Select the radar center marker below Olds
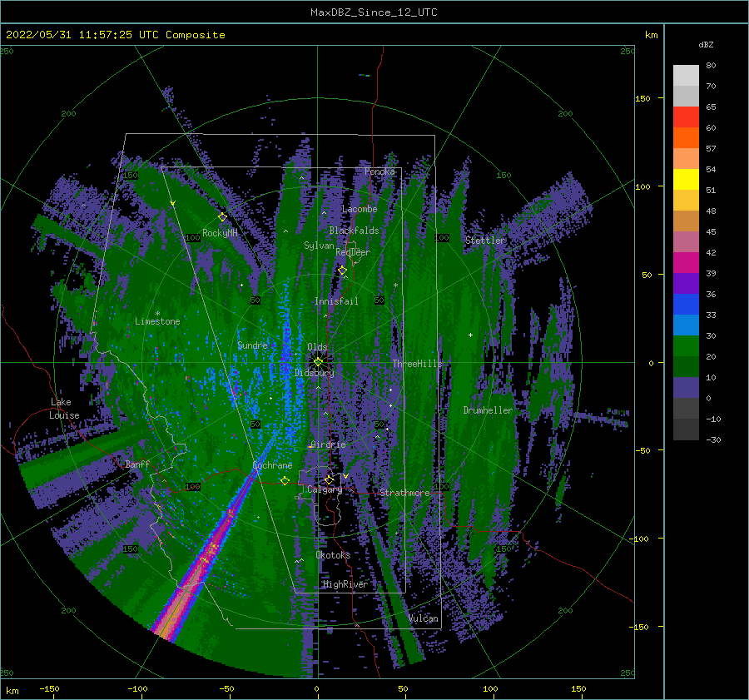749x700 pixels. 318,362
